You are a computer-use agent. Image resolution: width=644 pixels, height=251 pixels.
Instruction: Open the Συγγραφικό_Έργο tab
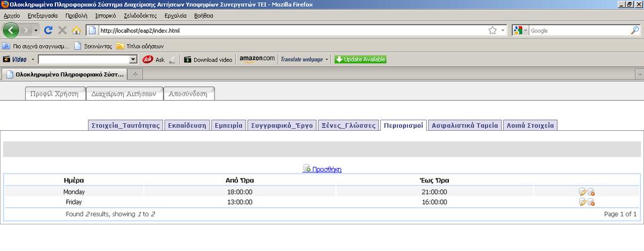click(x=282, y=126)
